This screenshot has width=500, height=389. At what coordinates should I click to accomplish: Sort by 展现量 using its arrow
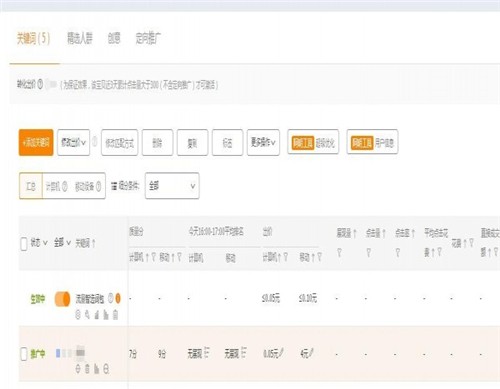pyautogui.click(x=355, y=233)
